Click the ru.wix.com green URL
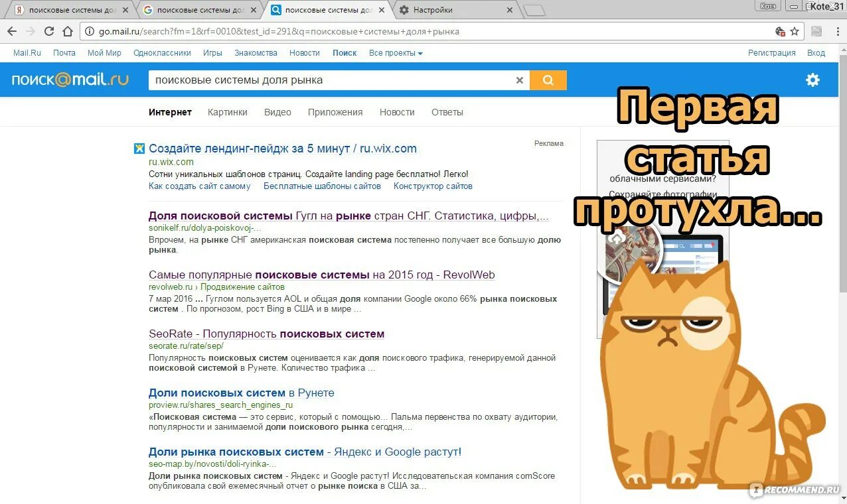Screen dimensions: 847x504 click(171, 162)
